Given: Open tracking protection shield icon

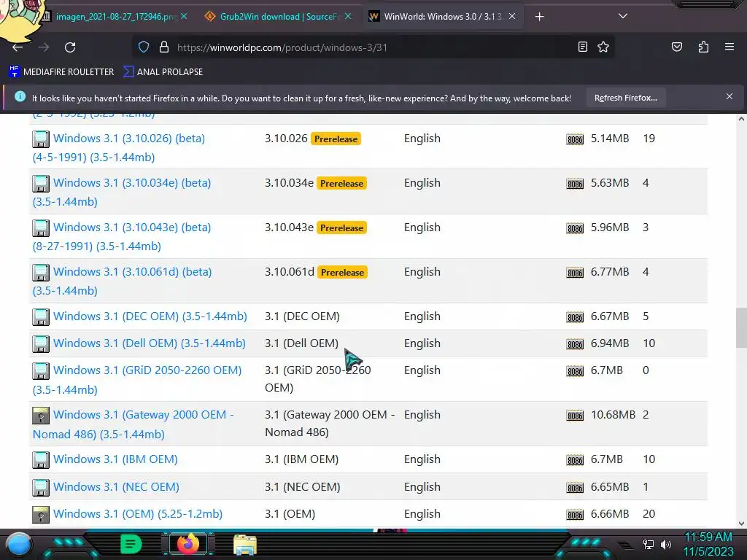Looking at the screenshot, I should point(144,47).
